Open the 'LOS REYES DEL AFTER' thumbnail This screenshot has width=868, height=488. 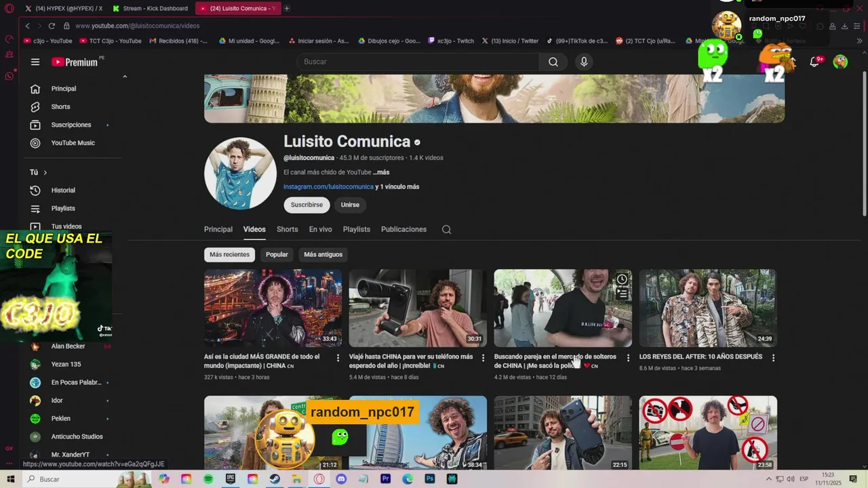pyautogui.click(x=708, y=308)
